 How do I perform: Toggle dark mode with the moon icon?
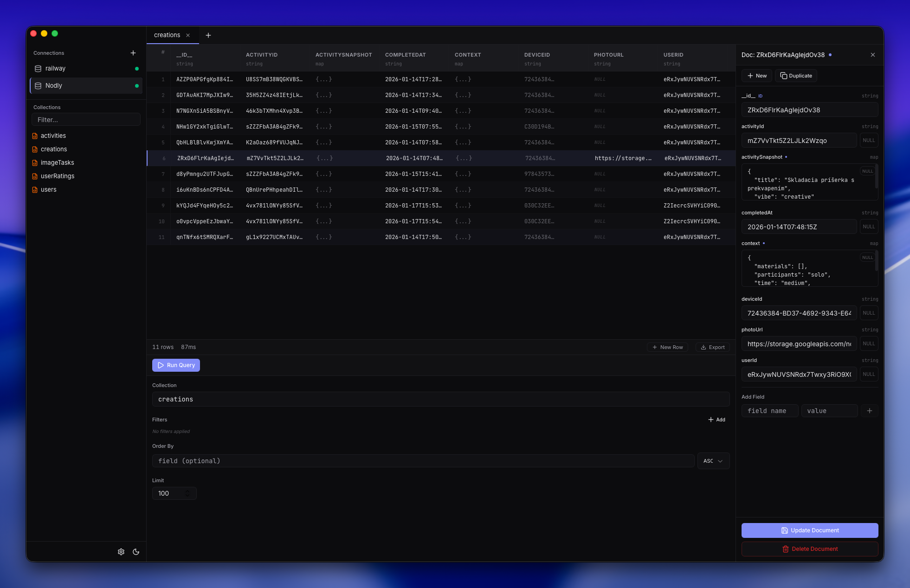coord(136,552)
